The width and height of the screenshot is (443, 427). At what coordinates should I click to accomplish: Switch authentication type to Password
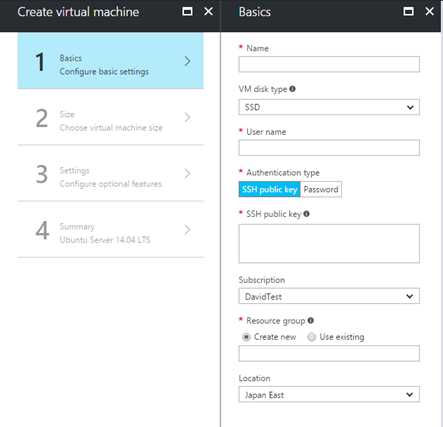pyautogui.click(x=321, y=189)
